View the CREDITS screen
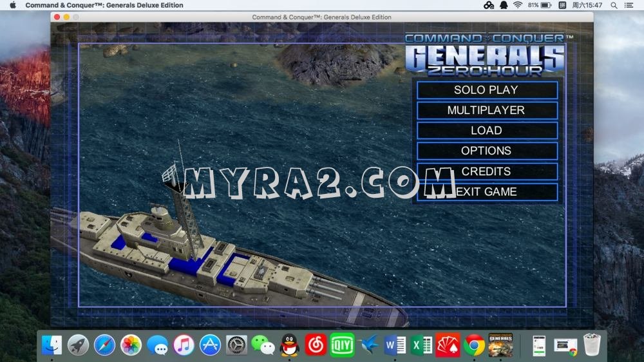 tap(487, 171)
